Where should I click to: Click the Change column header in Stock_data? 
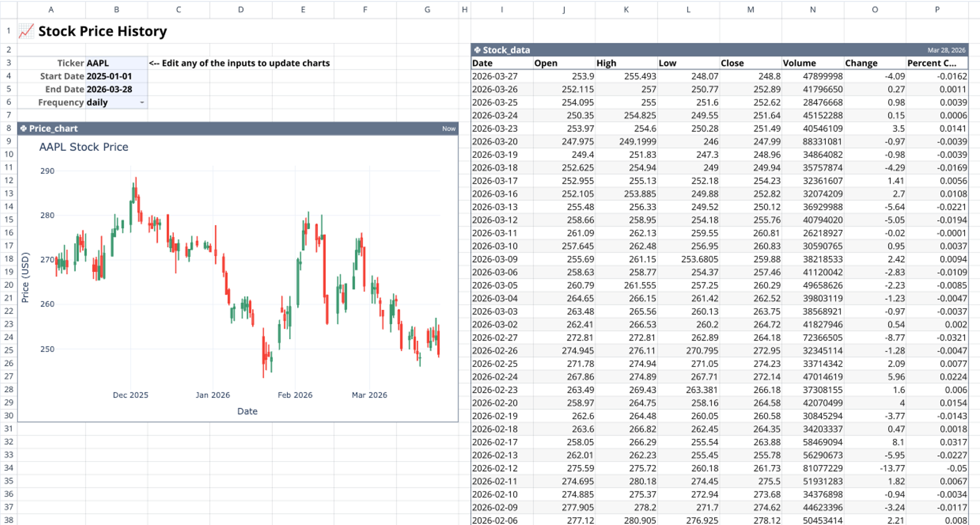tap(875, 63)
